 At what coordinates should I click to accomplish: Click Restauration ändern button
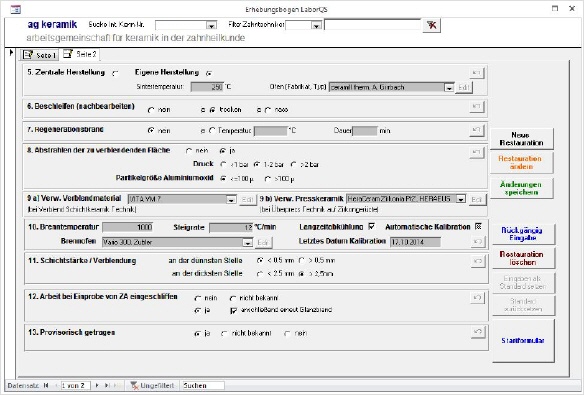(521, 162)
